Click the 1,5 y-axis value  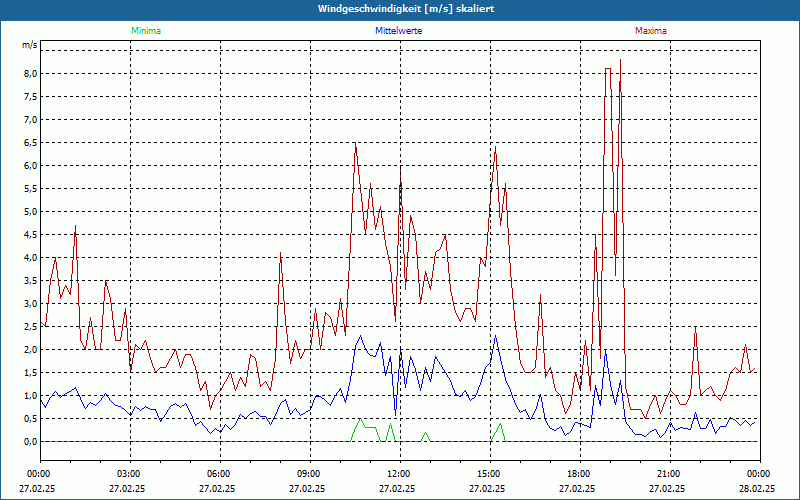tap(31, 372)
